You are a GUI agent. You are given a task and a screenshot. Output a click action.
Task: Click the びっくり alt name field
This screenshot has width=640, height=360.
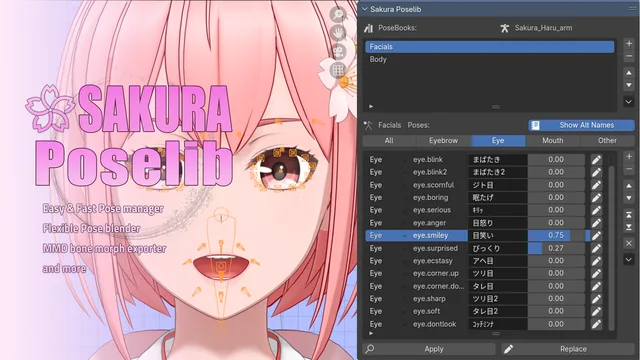point(498,248)
